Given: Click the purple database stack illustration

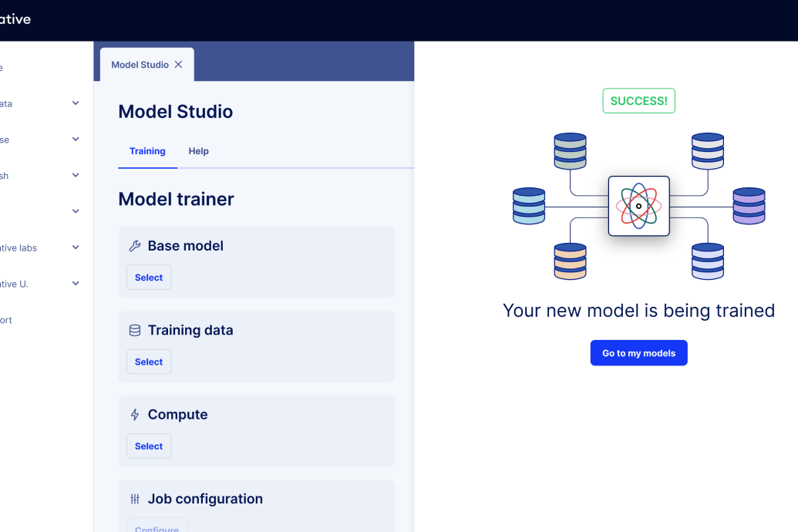Looking at the screenshot, I should click(749, 206).
